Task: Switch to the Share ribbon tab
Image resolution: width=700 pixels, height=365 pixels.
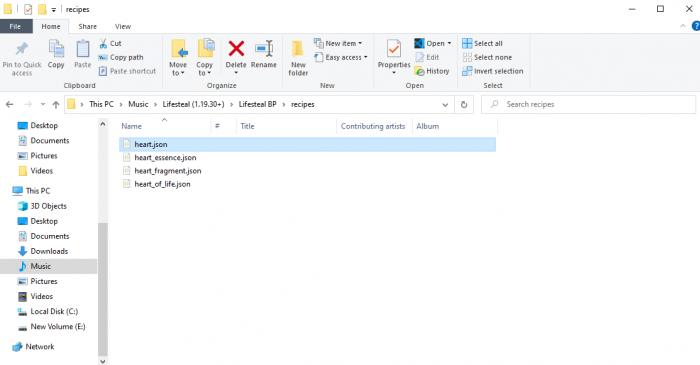Action: [x=88, y=26]
